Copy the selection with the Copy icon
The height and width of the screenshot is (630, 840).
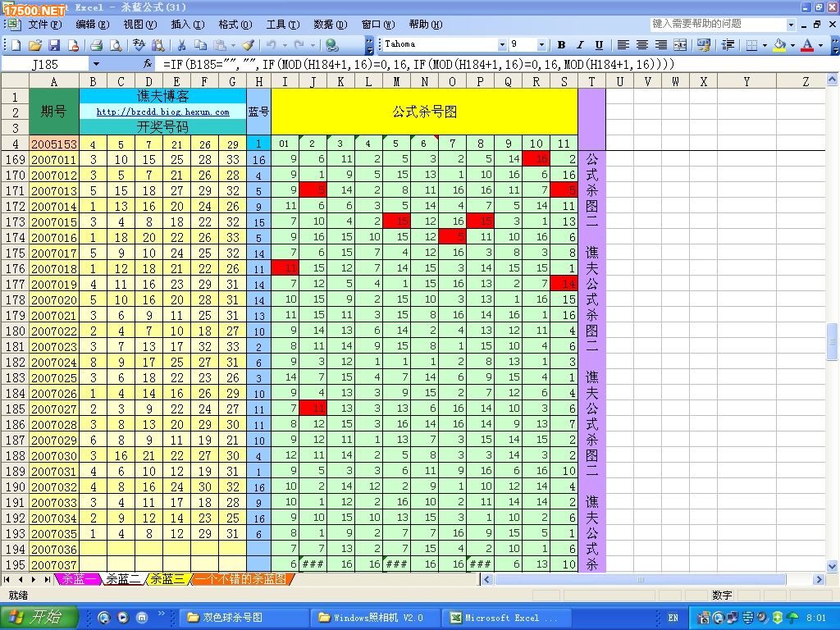click(200, 45)
